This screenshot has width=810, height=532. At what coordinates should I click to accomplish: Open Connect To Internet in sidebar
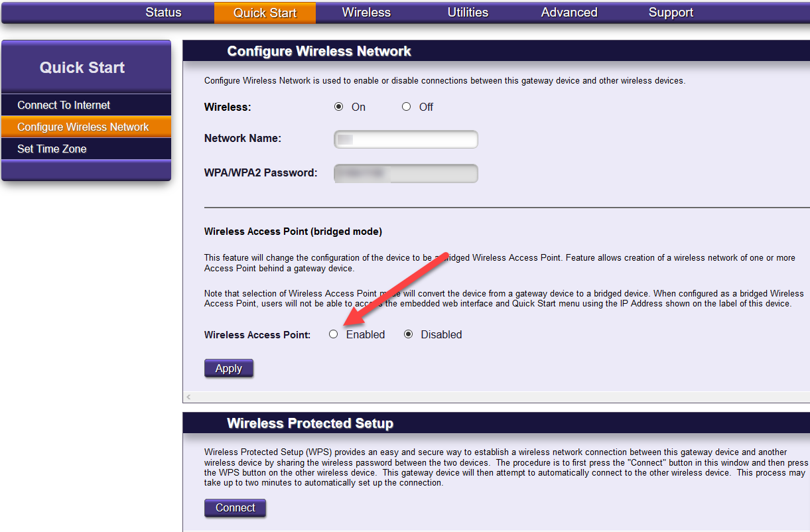pos(64,105)
